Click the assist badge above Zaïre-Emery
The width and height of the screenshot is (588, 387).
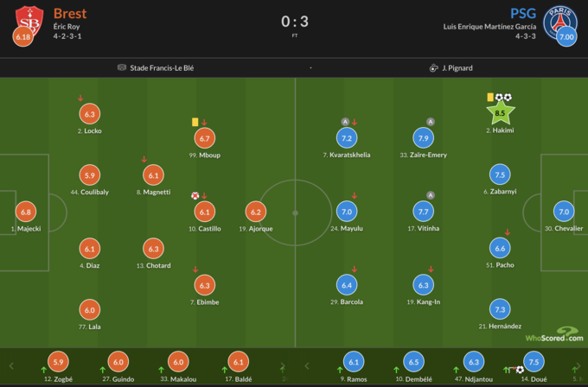[431, 122]
